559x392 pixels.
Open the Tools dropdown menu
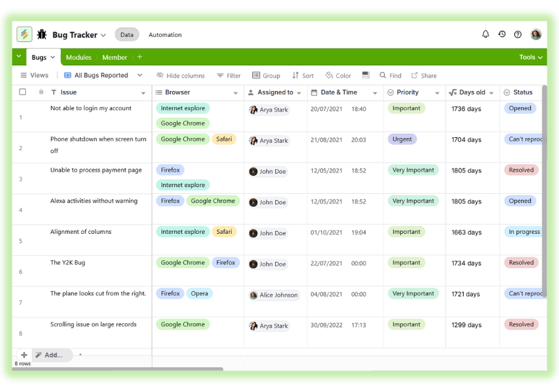pos(531,57)
